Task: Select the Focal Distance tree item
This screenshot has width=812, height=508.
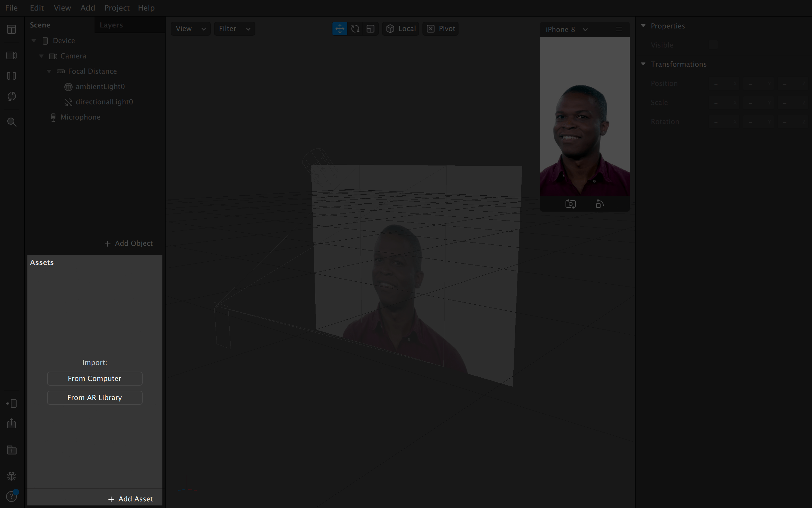Action: 92,71
